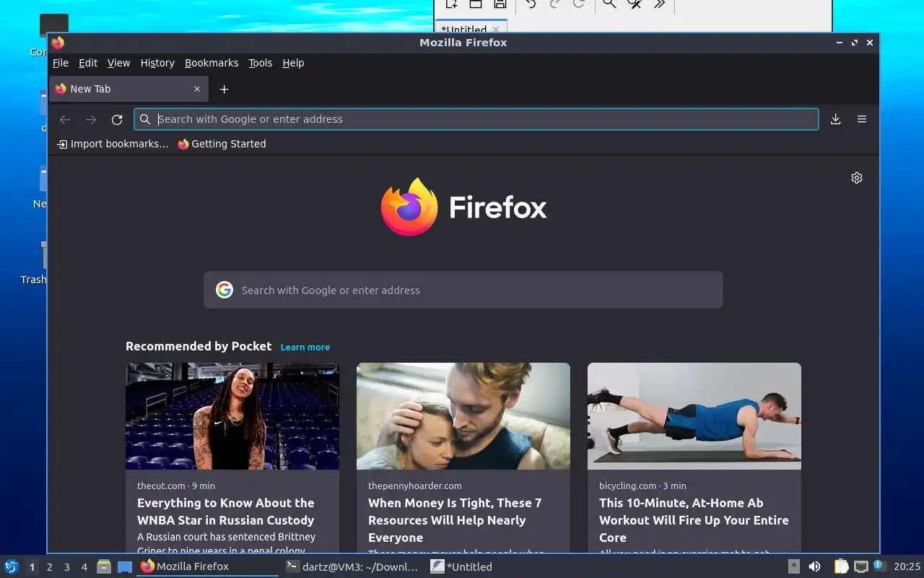
Task: Open the WNBA Star in Russian Custody article
Action: tap(226, 512)
